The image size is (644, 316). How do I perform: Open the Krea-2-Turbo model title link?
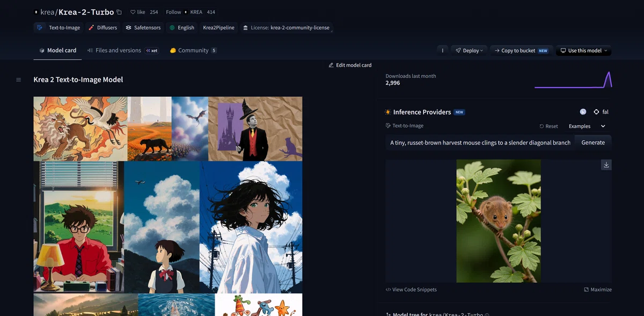point(86,12)
